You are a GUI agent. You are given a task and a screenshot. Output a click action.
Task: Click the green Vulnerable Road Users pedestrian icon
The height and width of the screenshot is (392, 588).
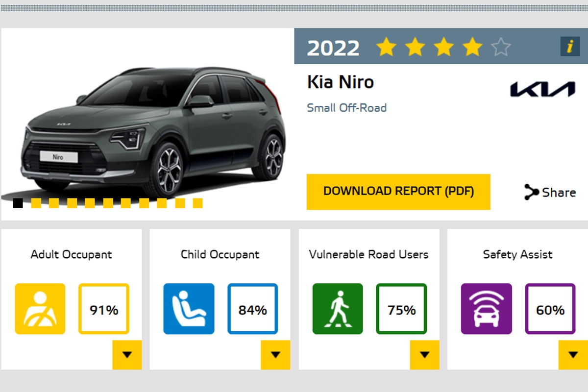point(338,309)
